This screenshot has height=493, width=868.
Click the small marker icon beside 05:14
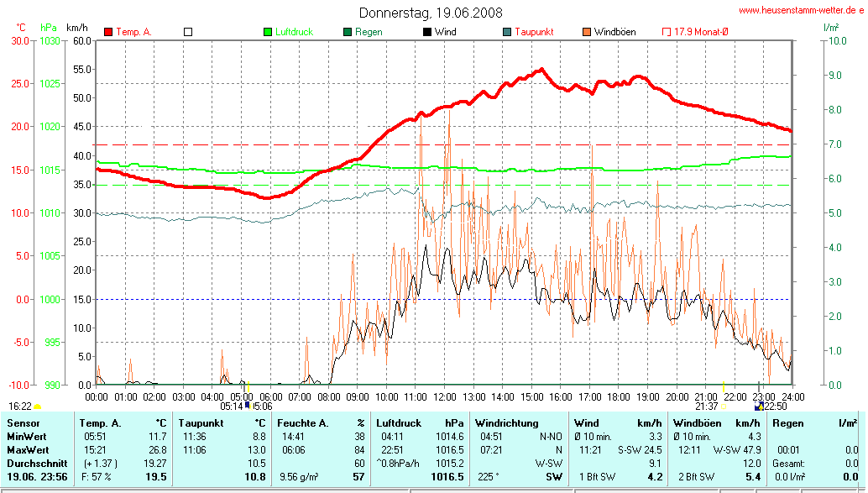tap(247, 406)
